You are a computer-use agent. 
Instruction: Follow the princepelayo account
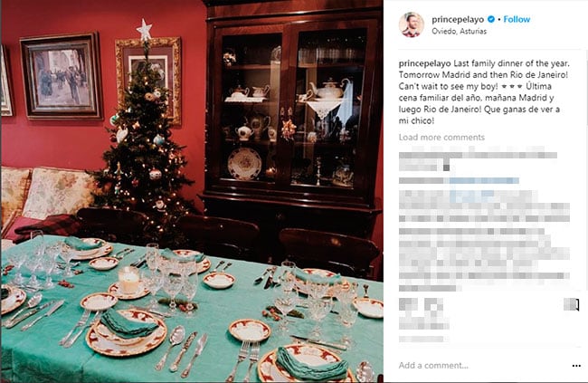tap(517, 19)
